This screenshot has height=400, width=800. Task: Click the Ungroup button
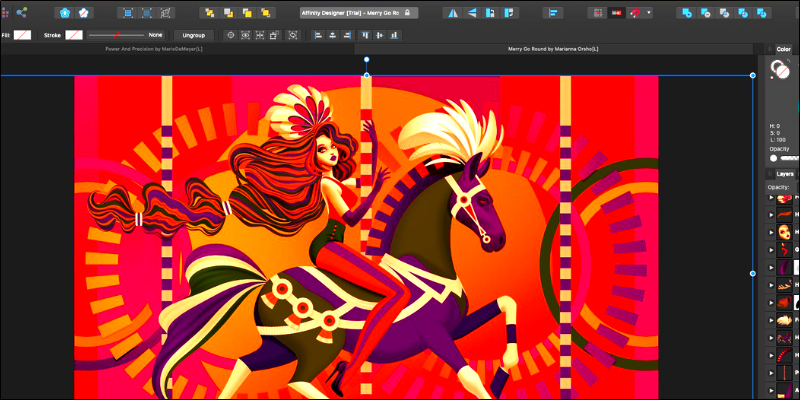point(193,35)
